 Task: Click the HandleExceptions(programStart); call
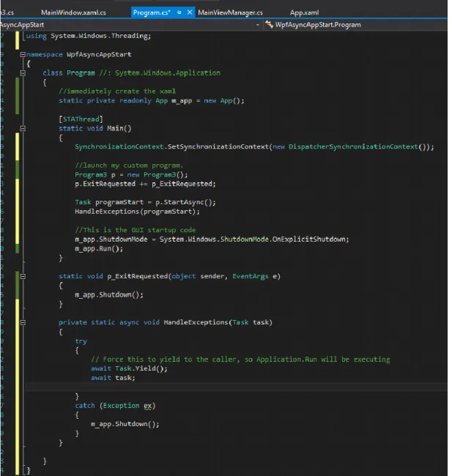(x=137, y=212)
